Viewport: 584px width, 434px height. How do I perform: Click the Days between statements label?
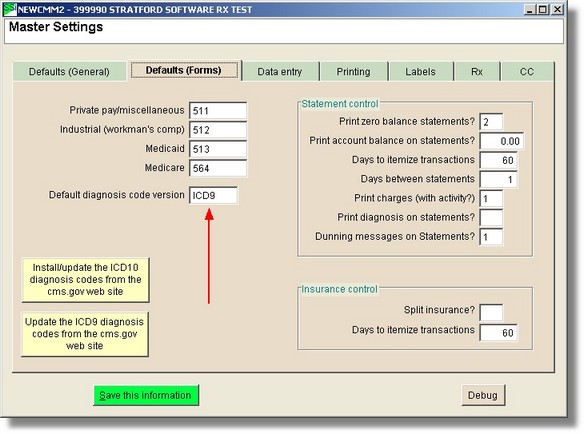(418, 179)
